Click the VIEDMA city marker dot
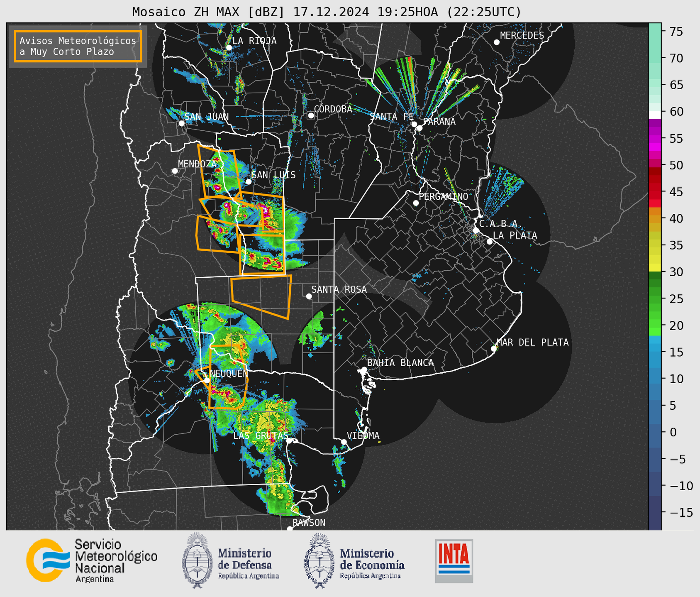 click(344, 442)
